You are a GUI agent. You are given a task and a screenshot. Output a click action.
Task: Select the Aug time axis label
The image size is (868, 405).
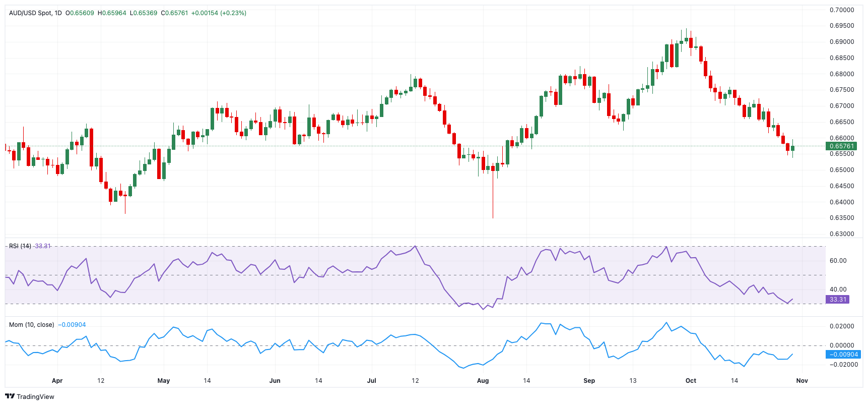click(x=483, y=381)
